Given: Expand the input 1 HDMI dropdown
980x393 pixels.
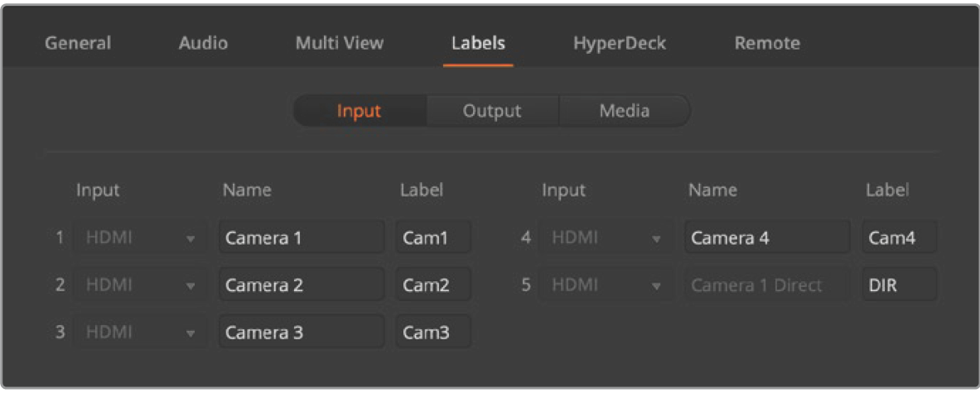Looking at the screenshot, I should click(138, 238).
